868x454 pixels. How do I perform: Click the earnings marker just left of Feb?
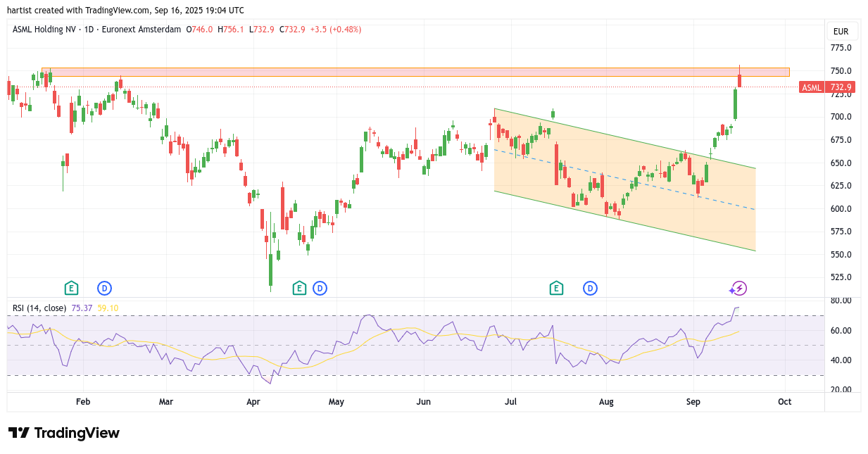point(70,288)
